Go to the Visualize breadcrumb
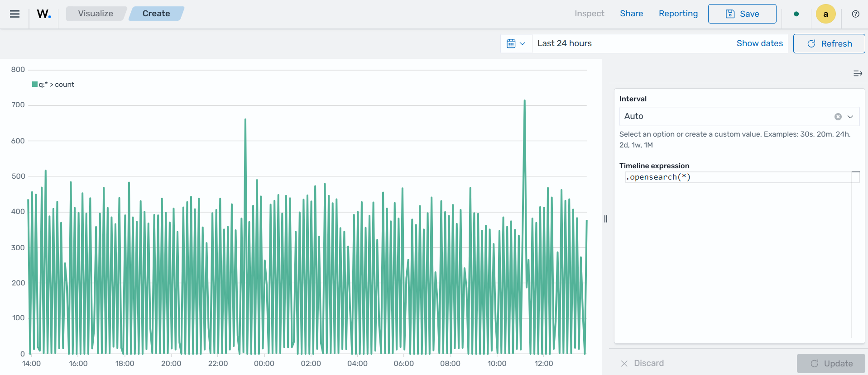This screenshot has width=868, height=375. (x=96, y=14)
